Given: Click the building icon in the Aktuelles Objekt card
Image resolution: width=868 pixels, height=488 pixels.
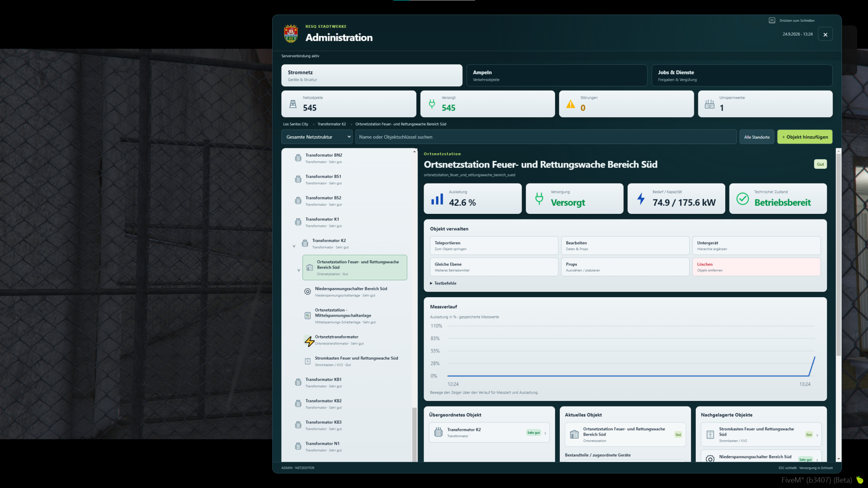Looking at the screenshot, I should [574, 434].
